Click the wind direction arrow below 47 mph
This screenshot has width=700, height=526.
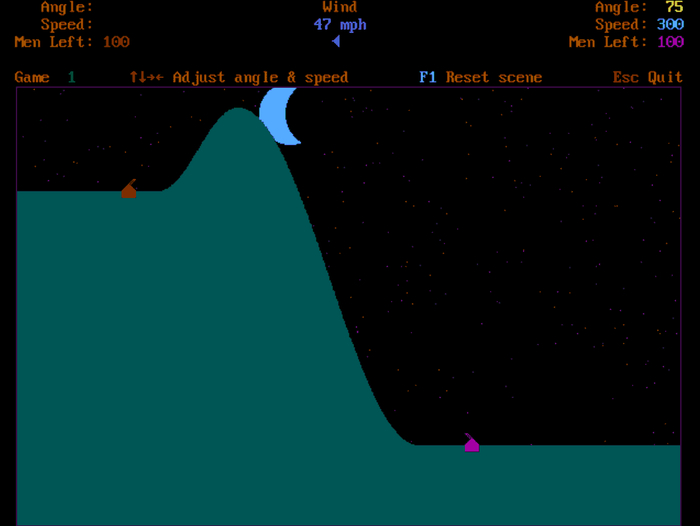click(336, 41)
